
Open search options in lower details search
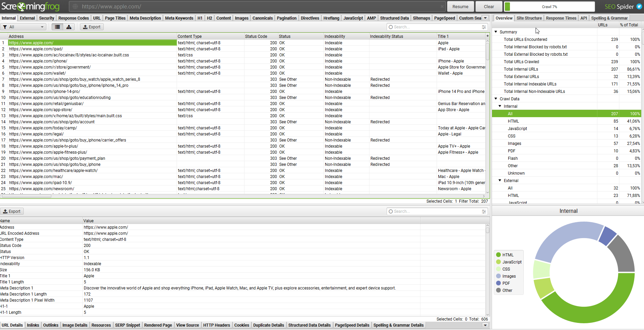point(484,211)
